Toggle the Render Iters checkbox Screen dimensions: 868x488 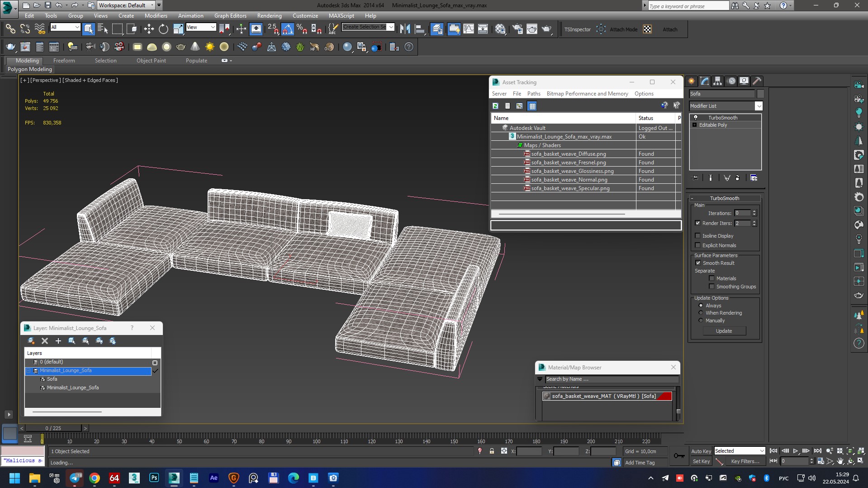697,223
